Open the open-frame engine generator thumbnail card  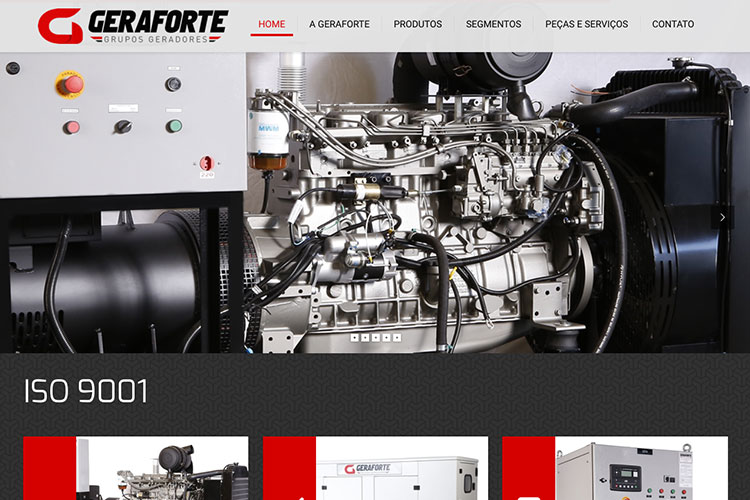point(136,468)
